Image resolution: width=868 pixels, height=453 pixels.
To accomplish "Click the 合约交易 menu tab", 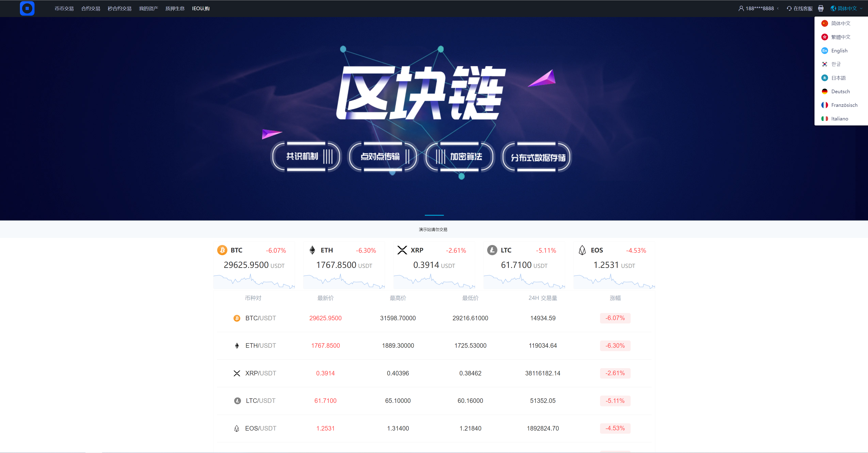I will tap(90, 8).
